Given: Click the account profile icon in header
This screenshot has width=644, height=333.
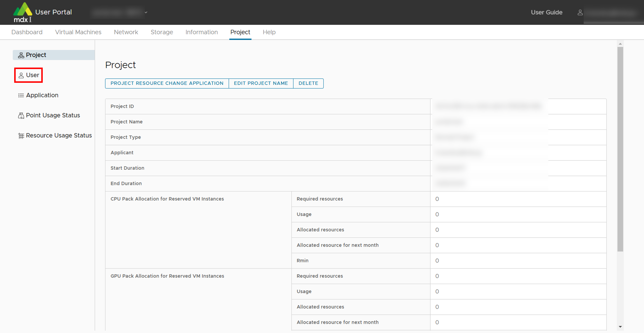Looking at the screenshot, I should click(x=580, y=12).
